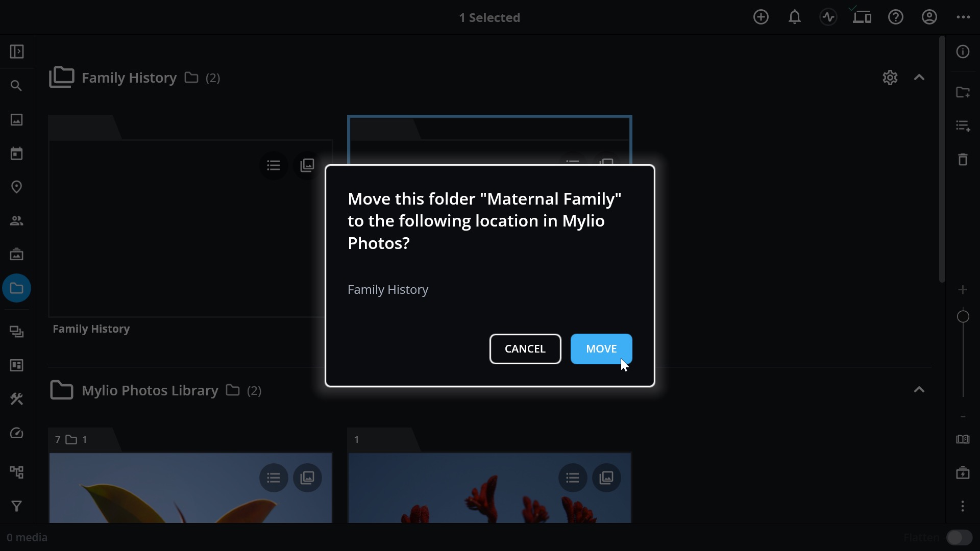The image size is (980, 551).
Task: Open the Calendar view icon
Action: [17, 153]
